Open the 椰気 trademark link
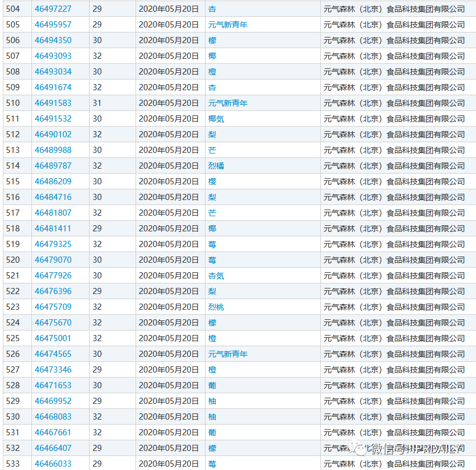The image size is (476, 470). [216, 119]
